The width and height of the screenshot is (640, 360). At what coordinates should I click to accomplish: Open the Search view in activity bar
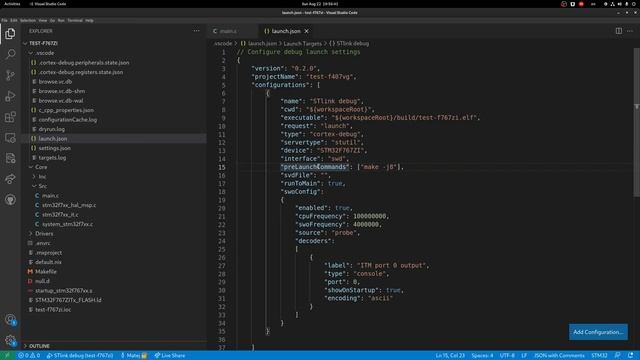(10, 54)
